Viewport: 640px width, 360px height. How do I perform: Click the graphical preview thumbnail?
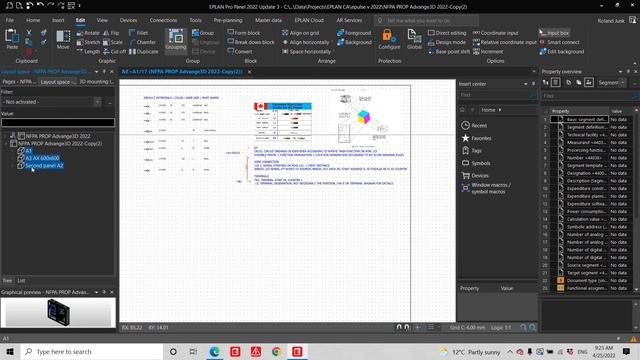pyautogui.click(x=58, y=312)
